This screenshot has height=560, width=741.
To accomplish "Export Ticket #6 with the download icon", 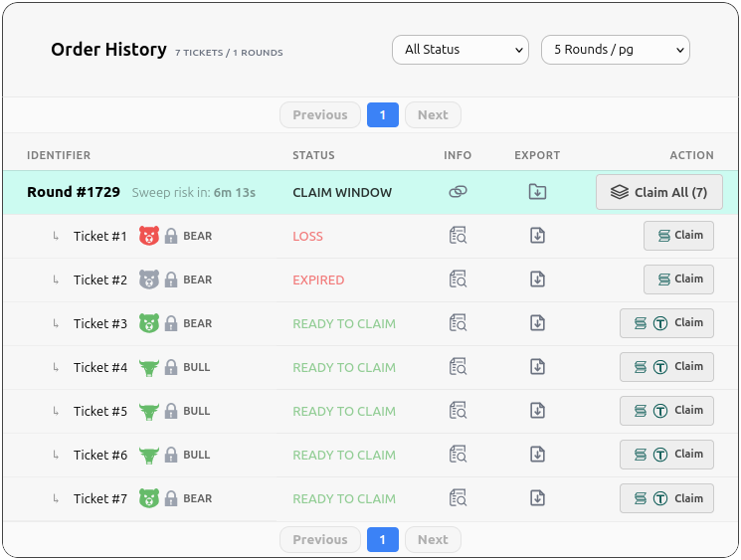I will coord(537,455).
